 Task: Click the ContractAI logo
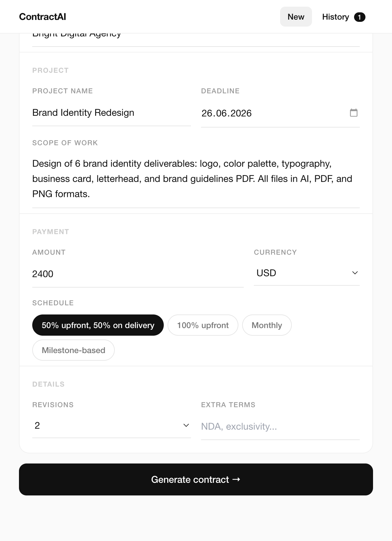[x=42, y=17]
